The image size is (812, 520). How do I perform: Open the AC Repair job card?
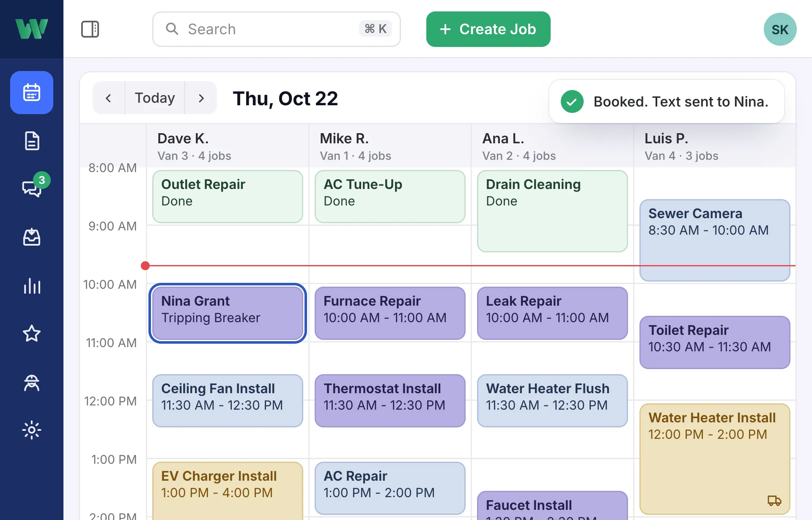[x=390, y=488]
